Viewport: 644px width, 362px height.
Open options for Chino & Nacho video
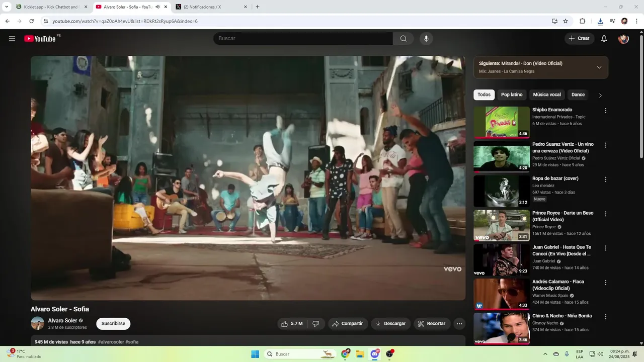[x=606, y=317]
